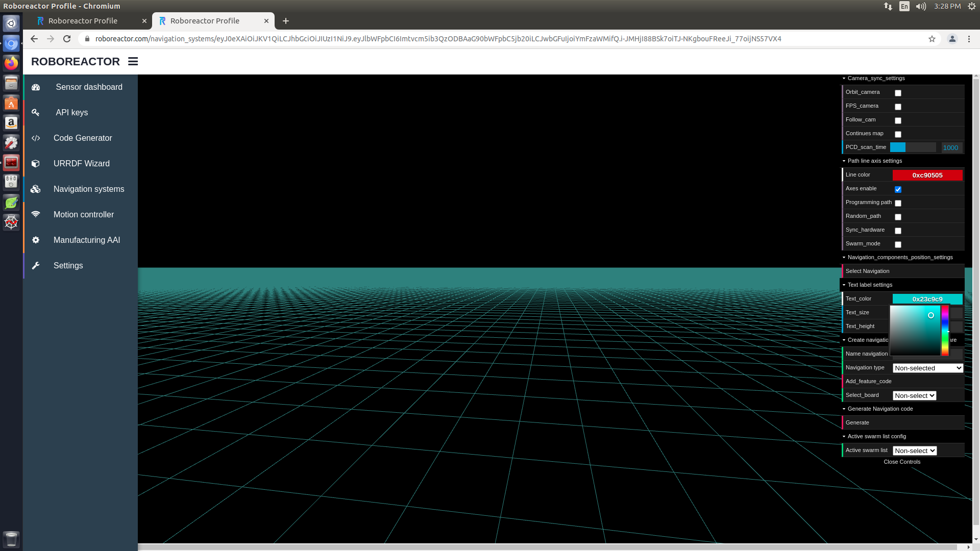980x551 pixels.
Task: Open the network indicator in top bar
Action: (x=888, y=6)
